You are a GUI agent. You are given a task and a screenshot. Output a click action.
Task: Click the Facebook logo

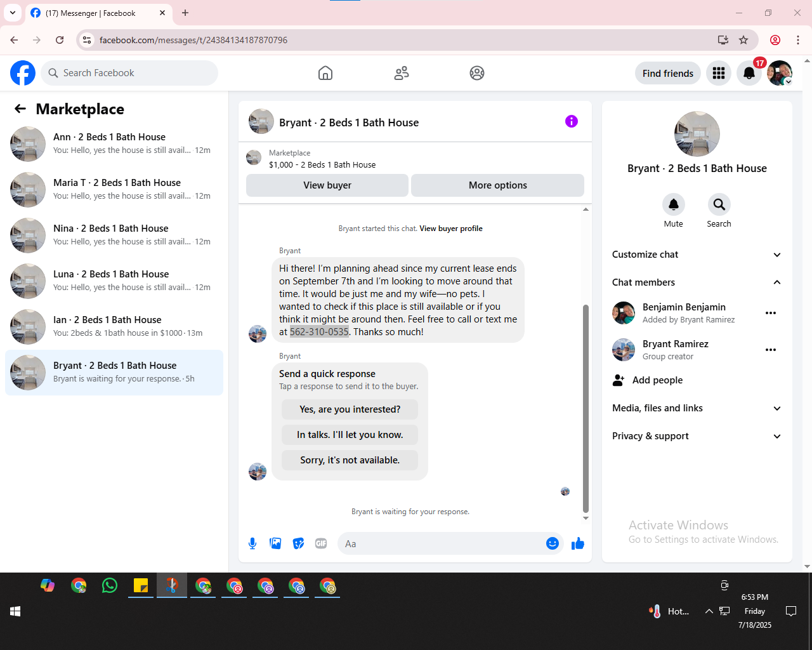pos(23,73)
